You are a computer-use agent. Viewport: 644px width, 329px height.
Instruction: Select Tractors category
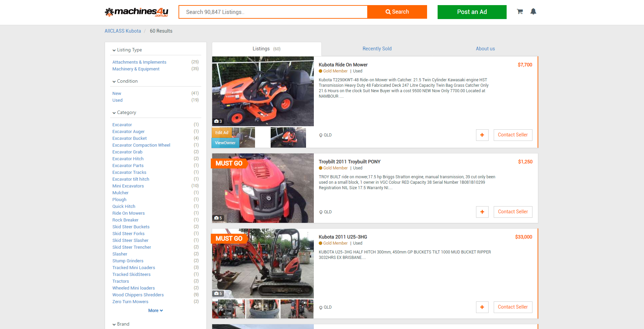[x=121, y=281]
